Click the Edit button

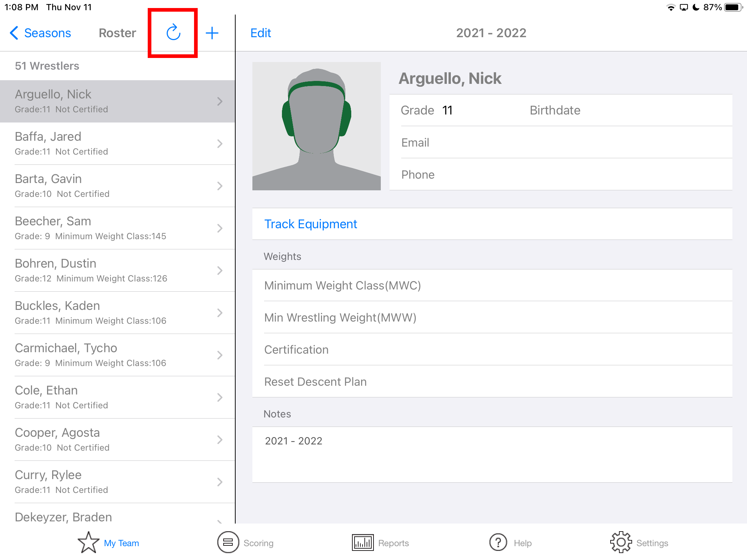click(x=260, y=33)
